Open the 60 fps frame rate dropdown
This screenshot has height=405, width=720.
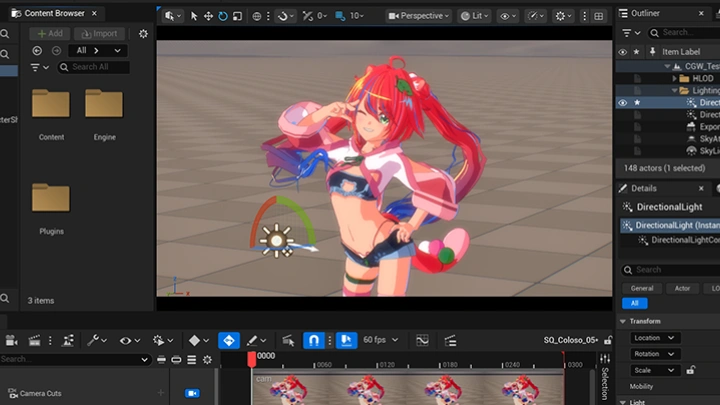coord(381,340)
